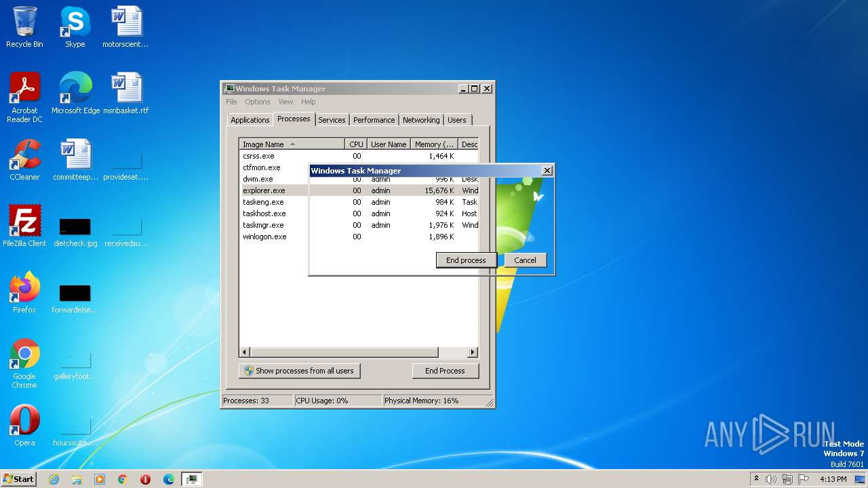The image size is (868, 488).
Task: Open Start menu
Action: click(x=19, y=479)
